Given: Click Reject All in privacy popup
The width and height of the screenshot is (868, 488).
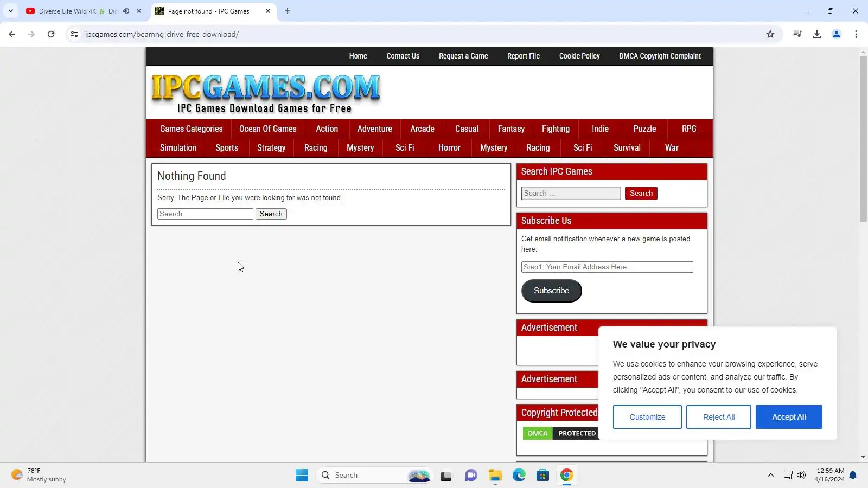Looking at the screenshot, I should tap(719, 417).
